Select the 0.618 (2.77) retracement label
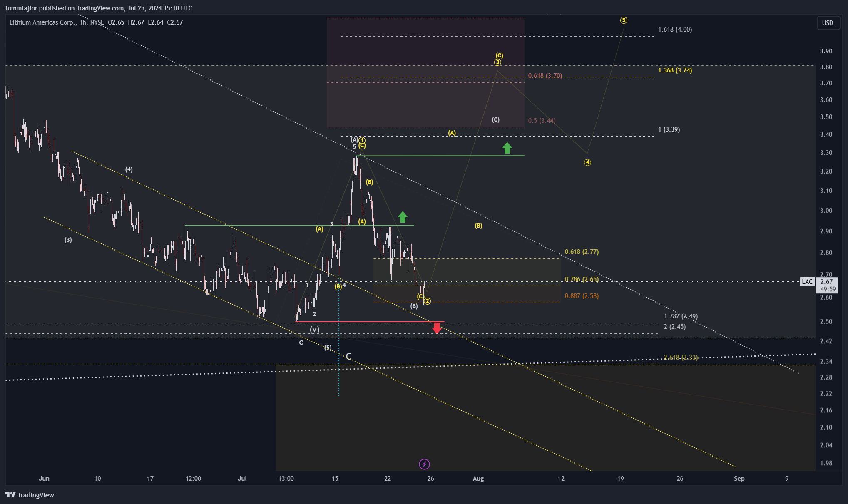The height and width of the screenshot is (504, 848). 582,252
